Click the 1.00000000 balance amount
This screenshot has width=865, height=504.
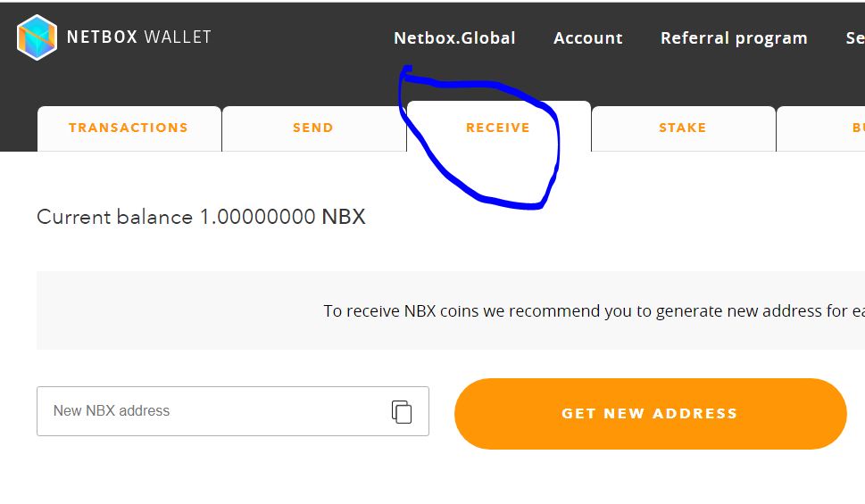257,217
